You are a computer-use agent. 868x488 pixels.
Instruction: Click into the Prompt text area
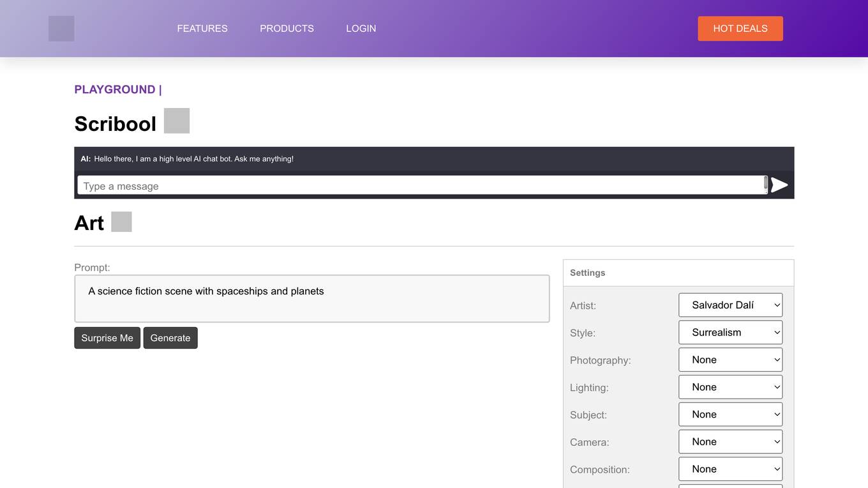[312, 299]
